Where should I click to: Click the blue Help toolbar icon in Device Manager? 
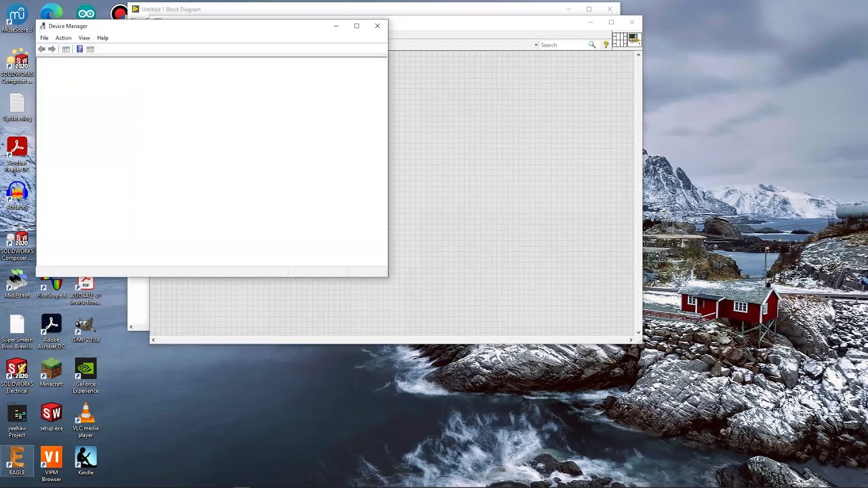click(79, 49)
